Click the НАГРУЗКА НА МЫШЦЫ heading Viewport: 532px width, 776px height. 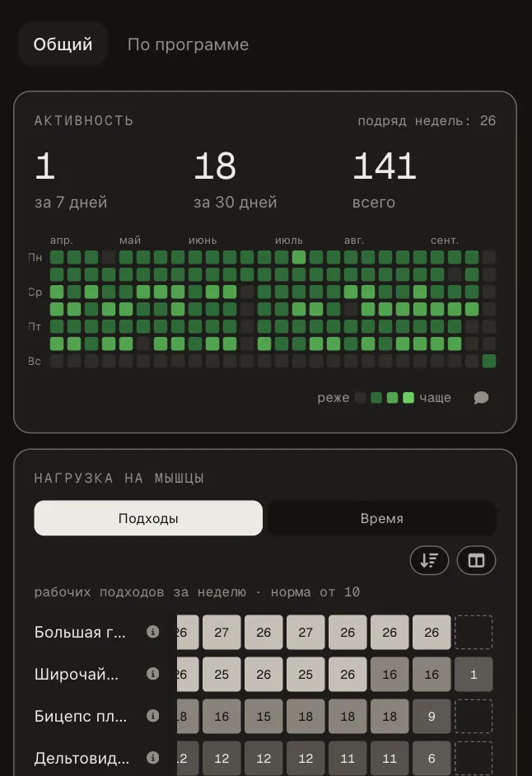119,478
